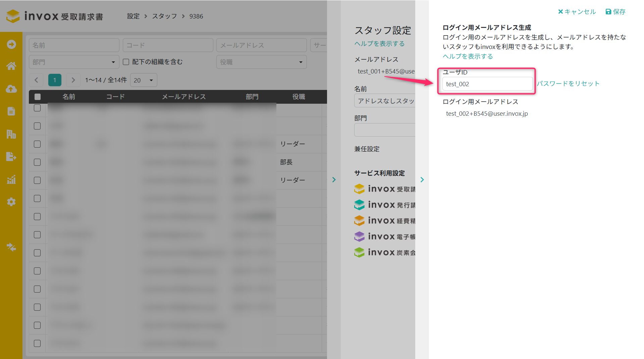Click the パスワードをリセット link
Screen dimensions: 644x359
coord(568,84)
